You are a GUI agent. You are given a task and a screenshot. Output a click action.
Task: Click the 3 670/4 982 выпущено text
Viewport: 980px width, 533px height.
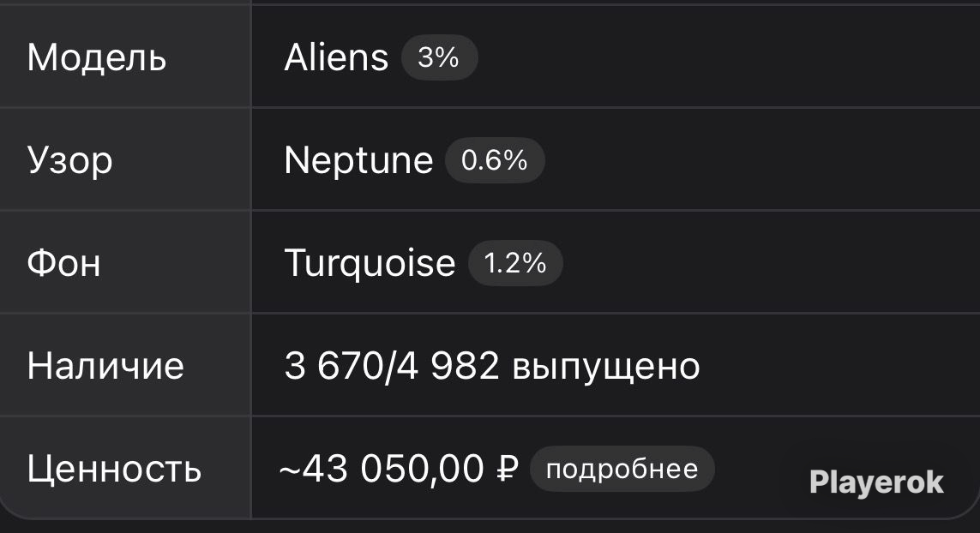point(492,366)
